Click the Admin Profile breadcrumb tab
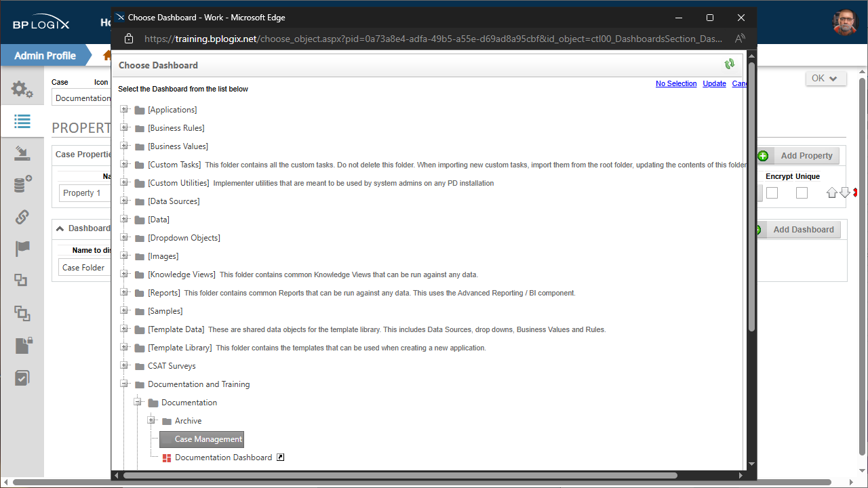 coord(45,56)
